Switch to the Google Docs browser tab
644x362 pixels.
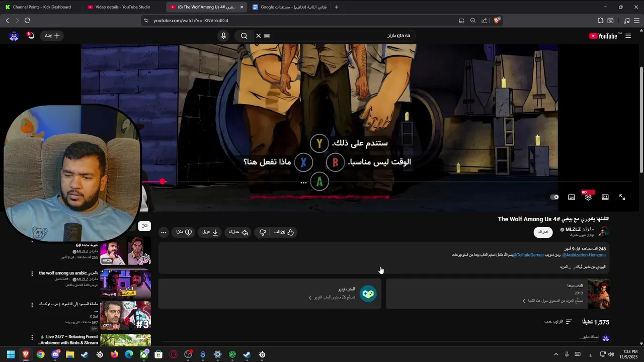[x=289, y=7]
